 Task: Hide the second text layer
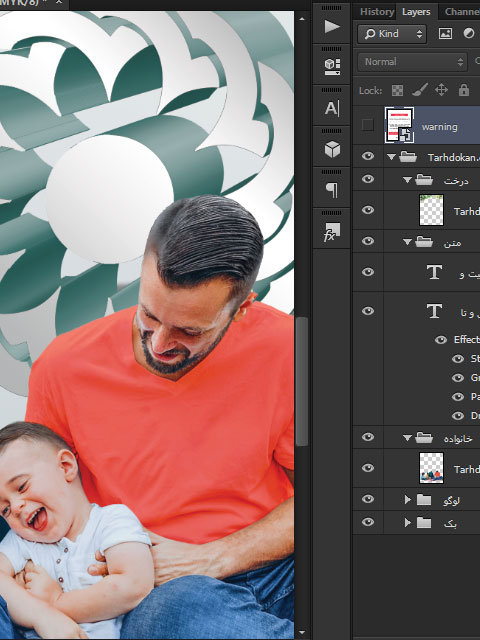(x=368, y=311)
